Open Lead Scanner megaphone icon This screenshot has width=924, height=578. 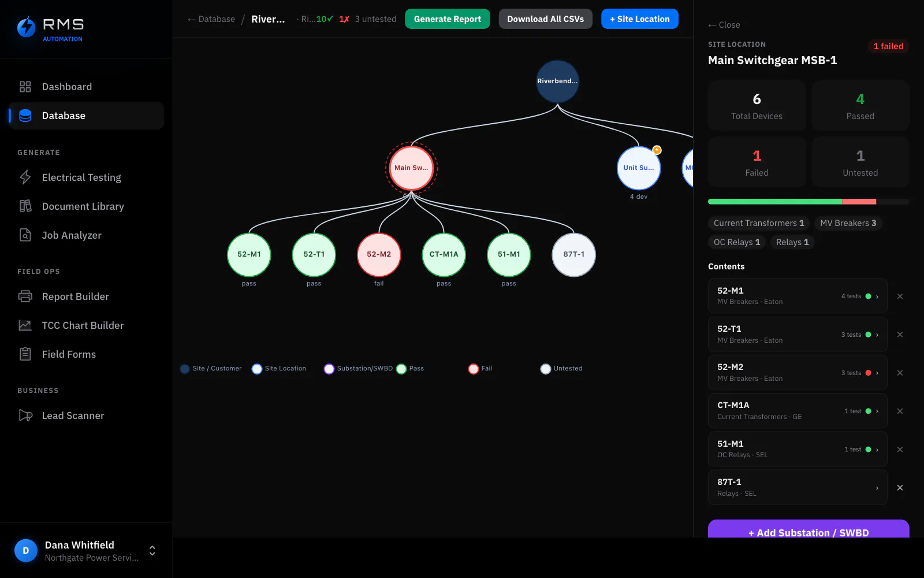coord(25,416)
